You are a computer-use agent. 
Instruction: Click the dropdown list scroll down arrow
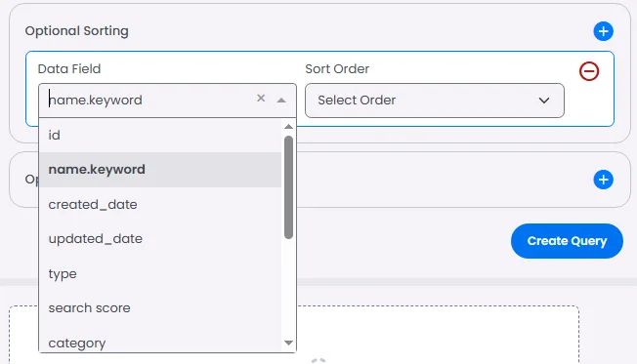pyautogui.click(x=288, y=343)
